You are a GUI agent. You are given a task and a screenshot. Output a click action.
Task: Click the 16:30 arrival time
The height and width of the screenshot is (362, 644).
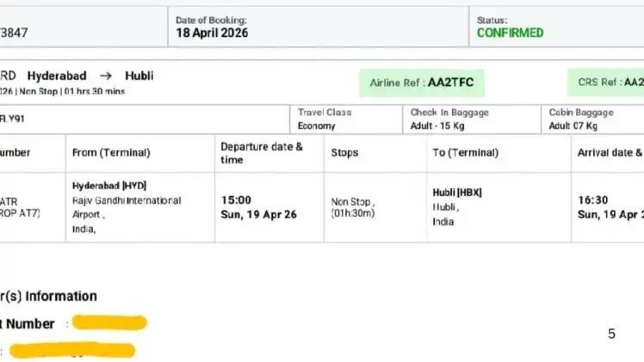point(593,200)
